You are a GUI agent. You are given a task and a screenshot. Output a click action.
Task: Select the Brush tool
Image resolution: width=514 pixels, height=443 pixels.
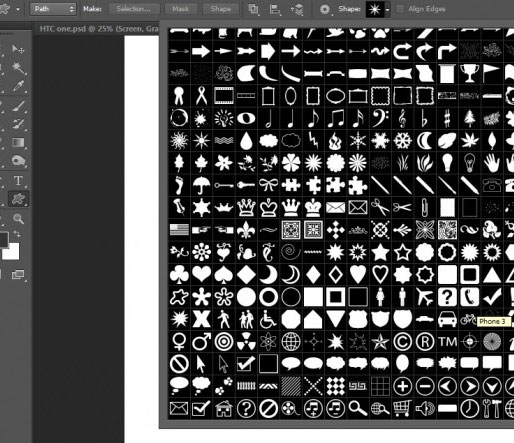(x=18, y=106)
